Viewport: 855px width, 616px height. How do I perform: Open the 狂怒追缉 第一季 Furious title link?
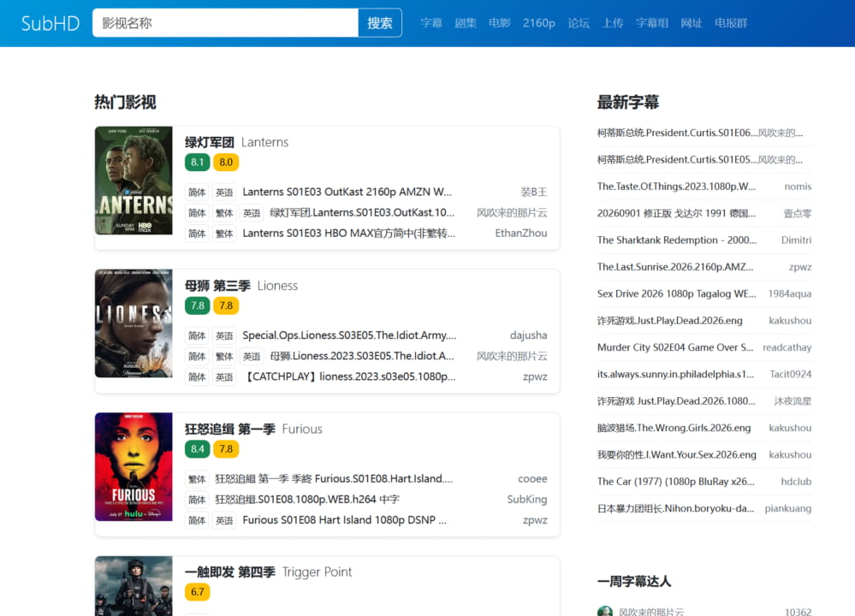[253, 429]
